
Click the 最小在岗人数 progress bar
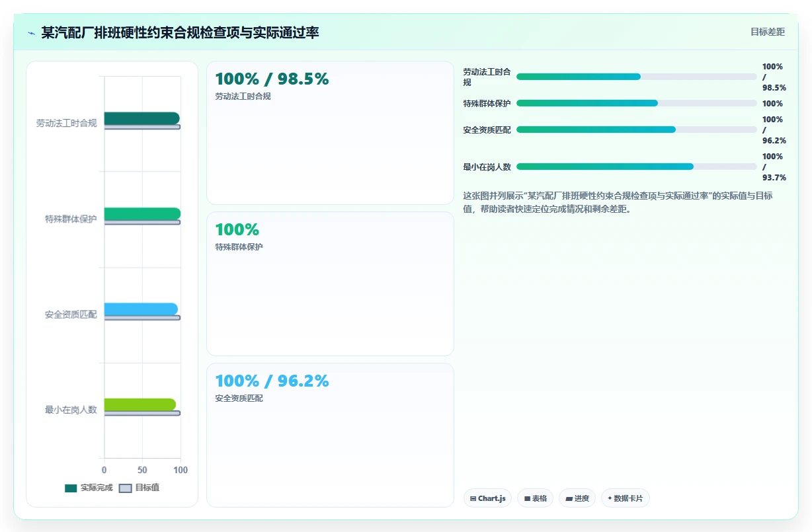coord(637,167)
